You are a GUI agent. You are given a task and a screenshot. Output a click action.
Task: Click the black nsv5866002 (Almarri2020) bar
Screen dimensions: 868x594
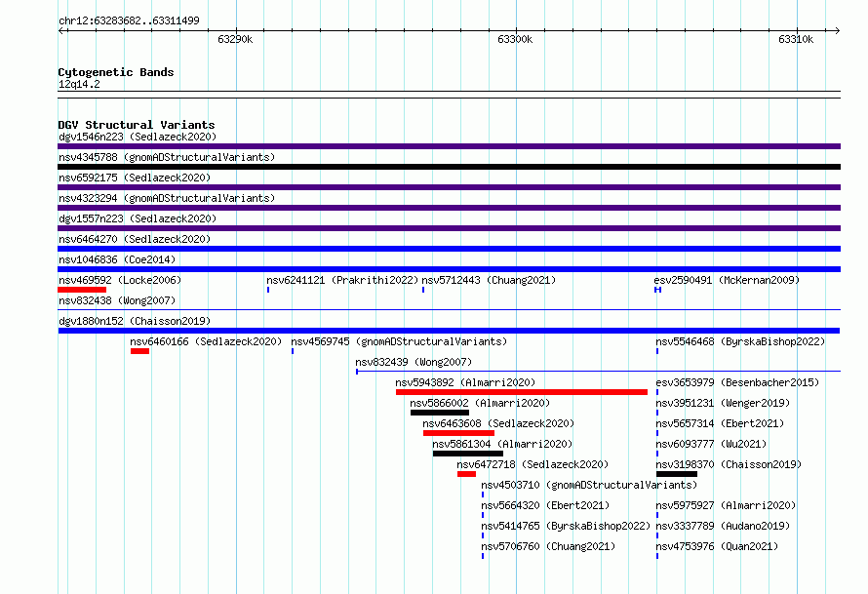click(x=440, y=413)
